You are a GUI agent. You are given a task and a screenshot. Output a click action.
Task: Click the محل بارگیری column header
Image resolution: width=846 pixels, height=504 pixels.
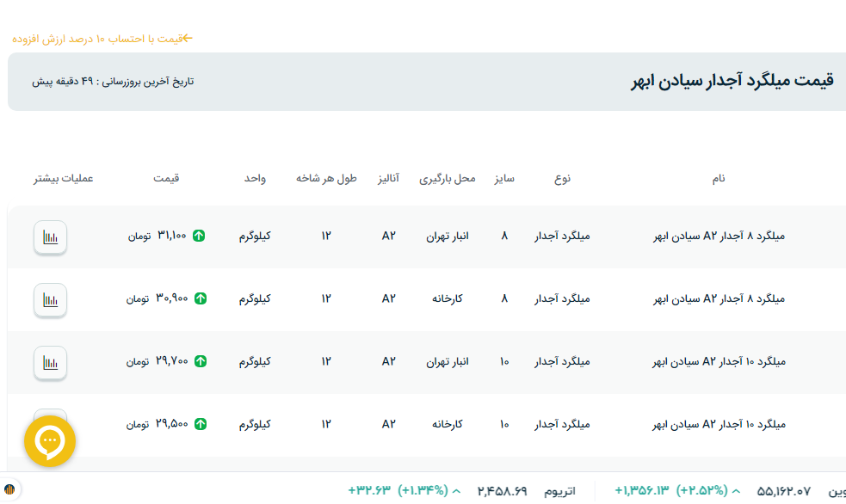(448, 178)
